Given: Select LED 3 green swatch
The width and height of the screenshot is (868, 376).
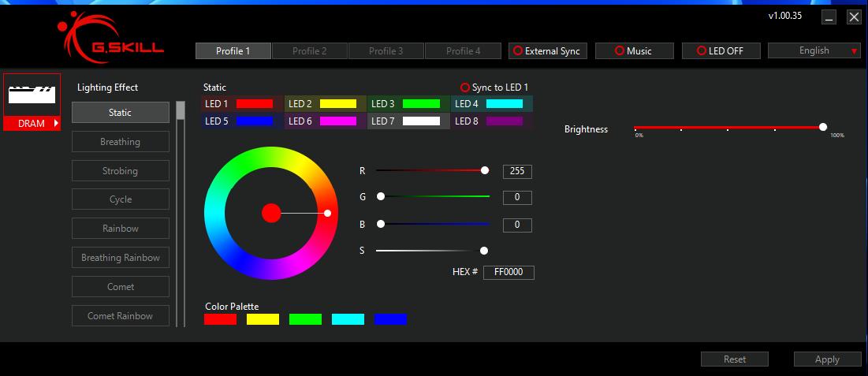Looking at the screenshot, I should coord(421,103).
